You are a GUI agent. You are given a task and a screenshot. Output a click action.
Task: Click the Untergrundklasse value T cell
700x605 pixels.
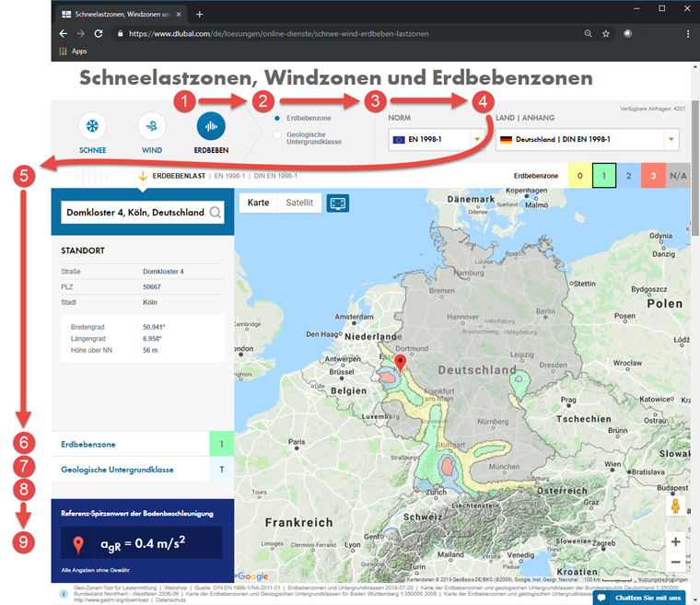tap(222, 470)
